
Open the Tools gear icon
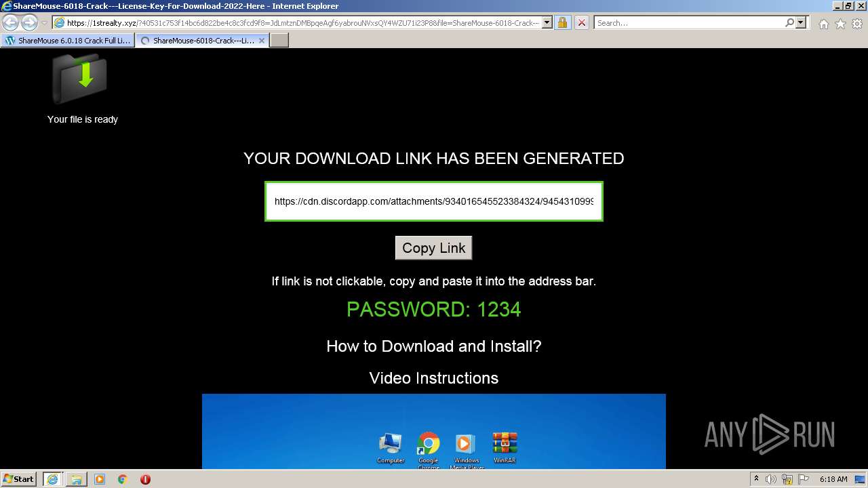(856, 24)
